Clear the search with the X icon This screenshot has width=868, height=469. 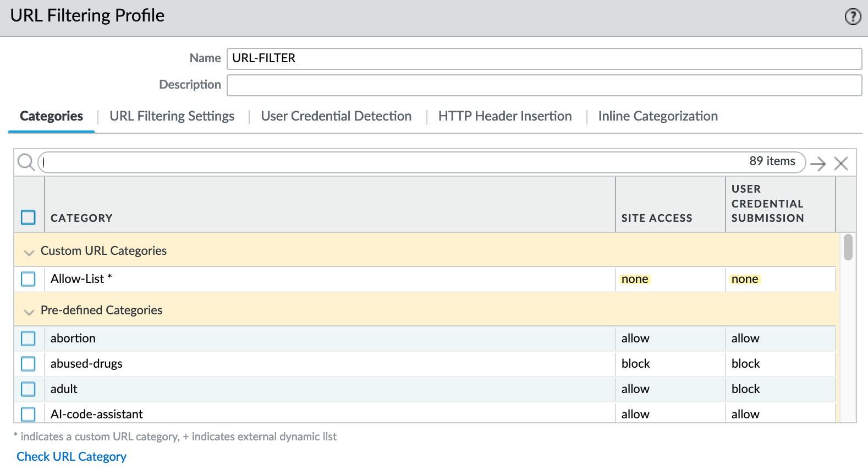point(840,163)
